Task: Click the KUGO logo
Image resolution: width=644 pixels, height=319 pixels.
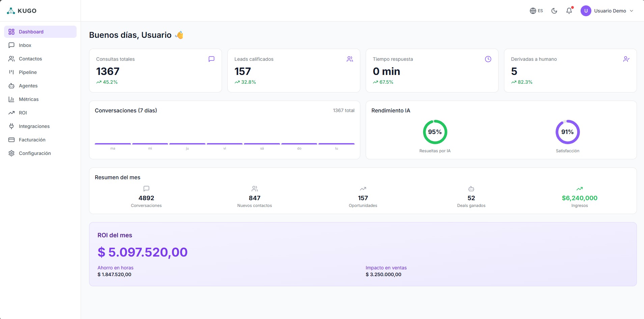Action: (x=22, y=10)
